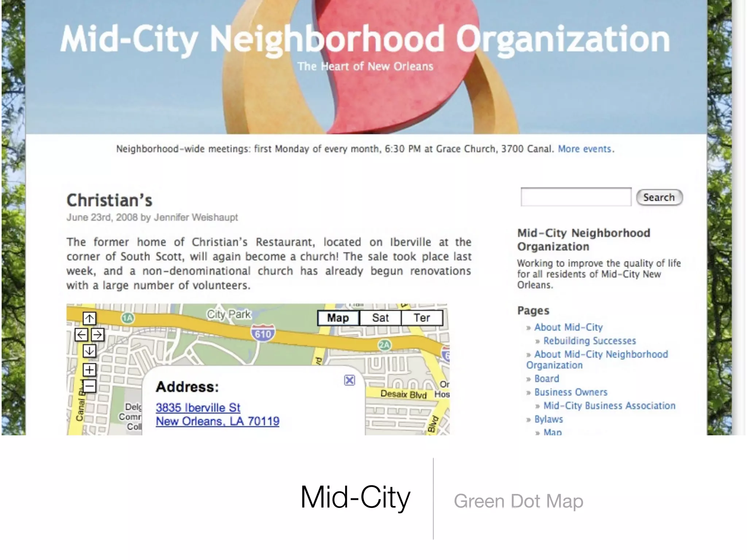Click the 'Mid-City' slide caption
747x560 pixels.
coord(355,498)
